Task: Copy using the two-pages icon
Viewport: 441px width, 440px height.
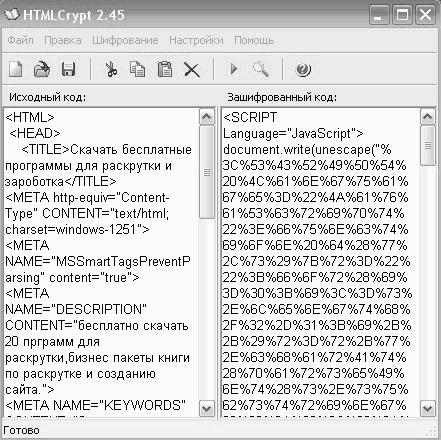Action: coord(137,69)
